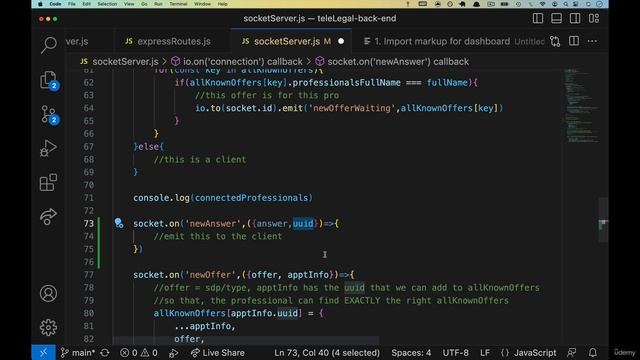Open the Customize Layout menu
Screen dimensions: 640x360
(594, 18)
